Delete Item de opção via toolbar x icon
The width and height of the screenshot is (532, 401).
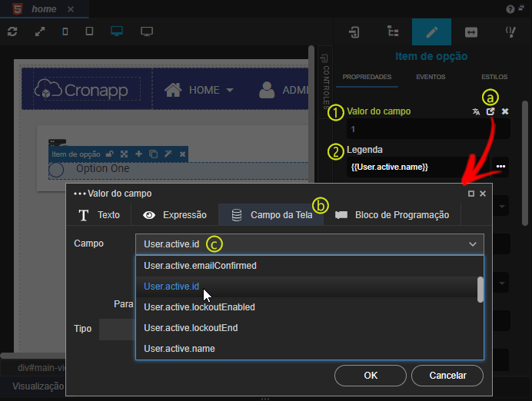click(182, 154)
